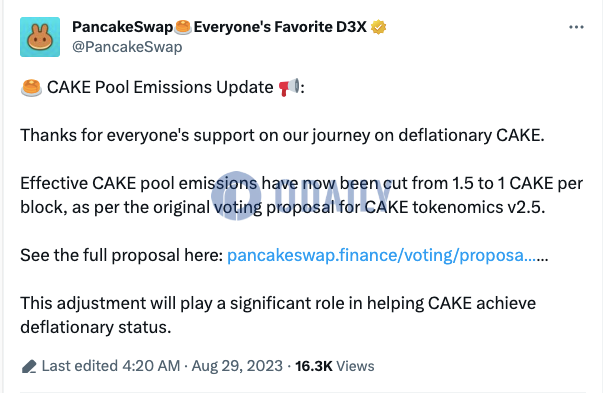Click the gold verified badge
604x393 pixels.
tap(378, 27)
